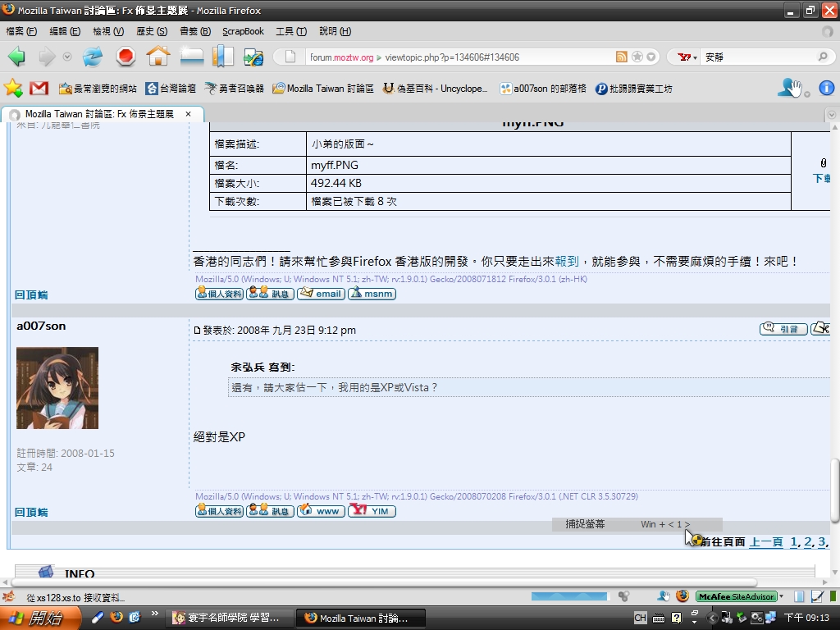840x630 pixels.
Task: Click the Home button in navigation toolbar
Action: (x=157, y=57)
